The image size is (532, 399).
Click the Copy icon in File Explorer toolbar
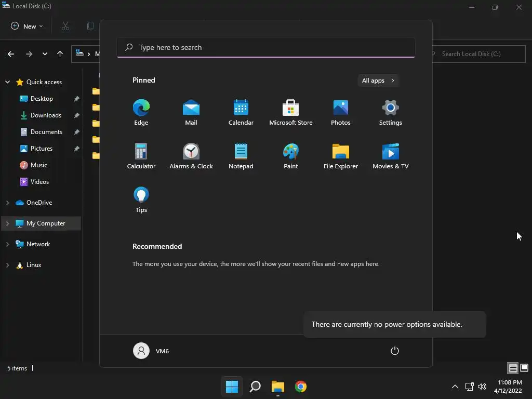coord(90,26)
